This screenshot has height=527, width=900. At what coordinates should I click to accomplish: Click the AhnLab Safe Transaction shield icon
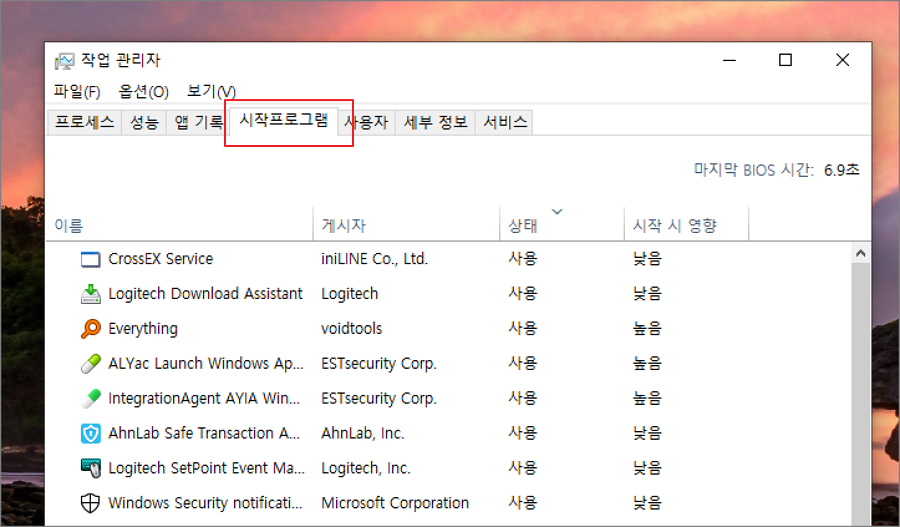(x=90, y=433)
